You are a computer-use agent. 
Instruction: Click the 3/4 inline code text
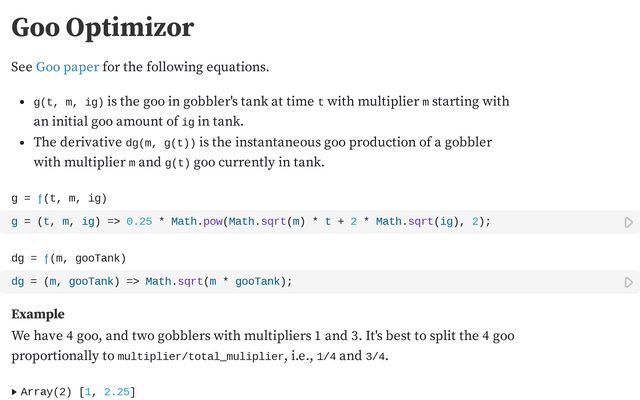point(374,357)
